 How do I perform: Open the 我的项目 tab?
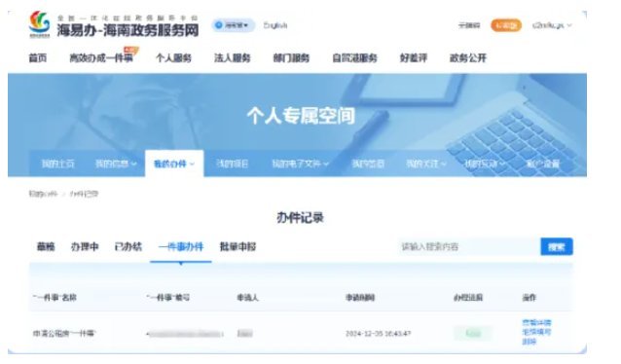(x=233, y=164)
